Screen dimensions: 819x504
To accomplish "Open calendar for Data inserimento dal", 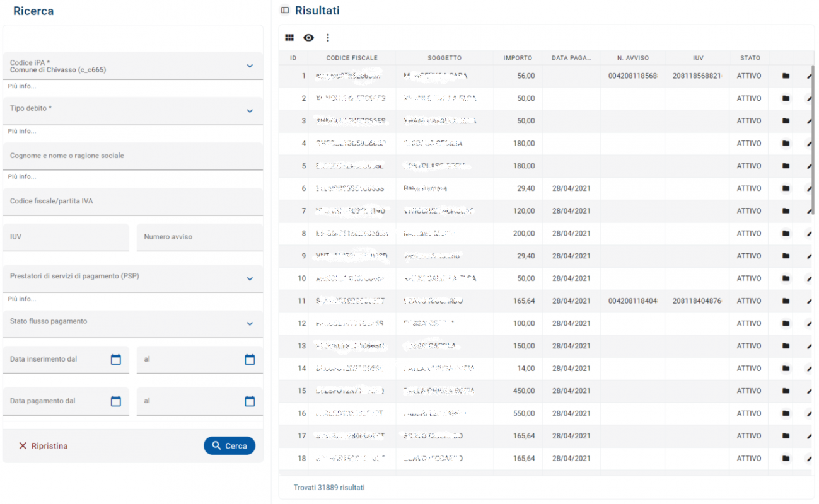I will click(116, 360).
